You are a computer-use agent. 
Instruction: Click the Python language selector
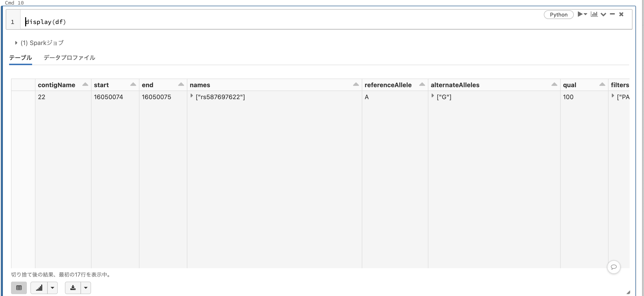(x=558, y=15)
